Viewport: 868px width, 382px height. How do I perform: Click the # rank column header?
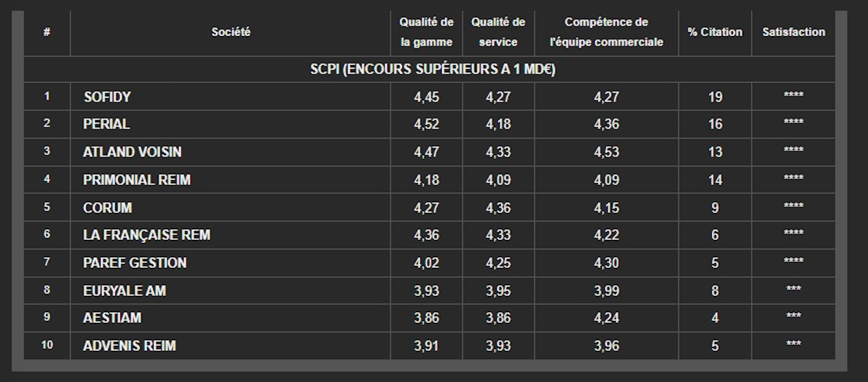tap(47, 32)
